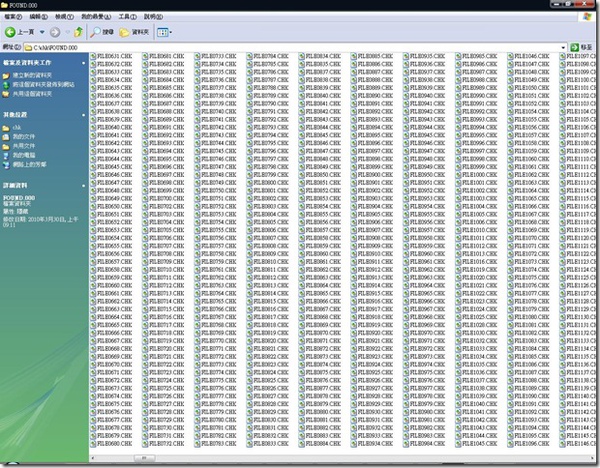Collapse the 其他位置 panel
The width and height of the screenshot is (600, 468).
83,115
